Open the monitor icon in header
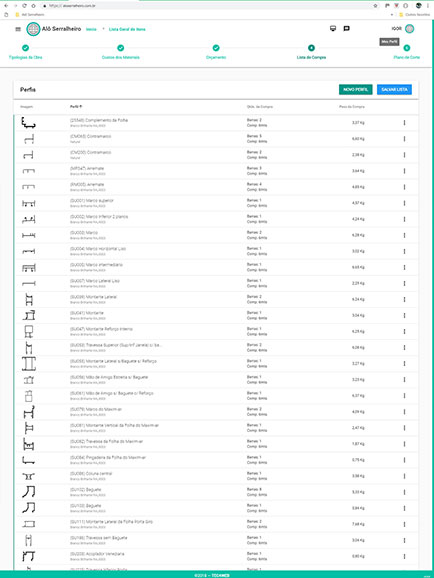This screenshot has width=434, height=578. click(x=333, y=28)
